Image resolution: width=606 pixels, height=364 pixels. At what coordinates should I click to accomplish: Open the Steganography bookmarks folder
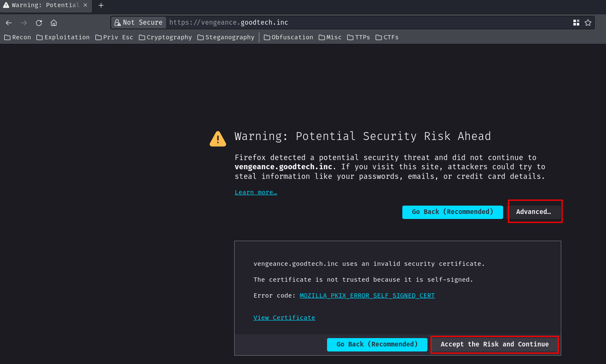(226, 37)
